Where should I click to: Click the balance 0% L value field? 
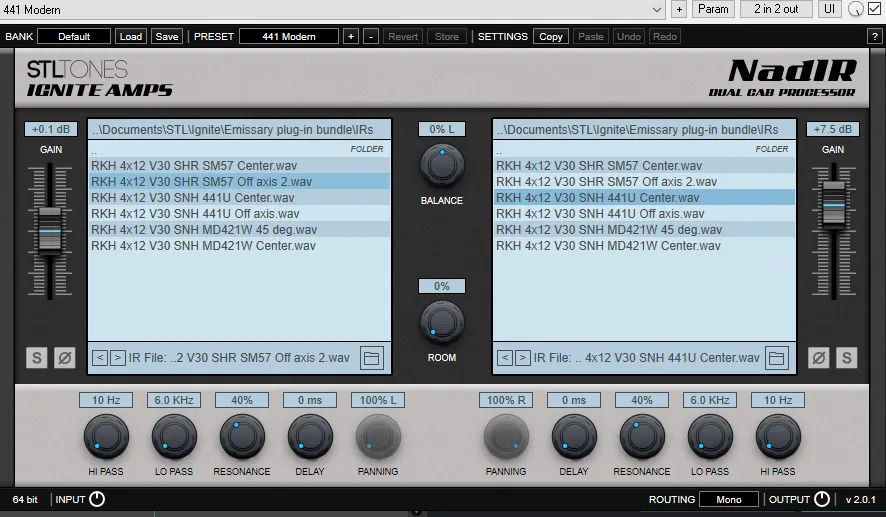[x=442, y=129]
